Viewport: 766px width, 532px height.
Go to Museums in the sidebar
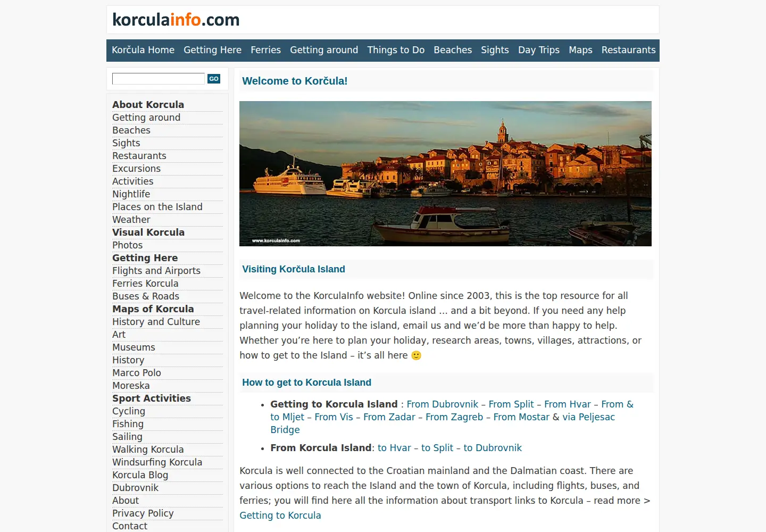134,347
